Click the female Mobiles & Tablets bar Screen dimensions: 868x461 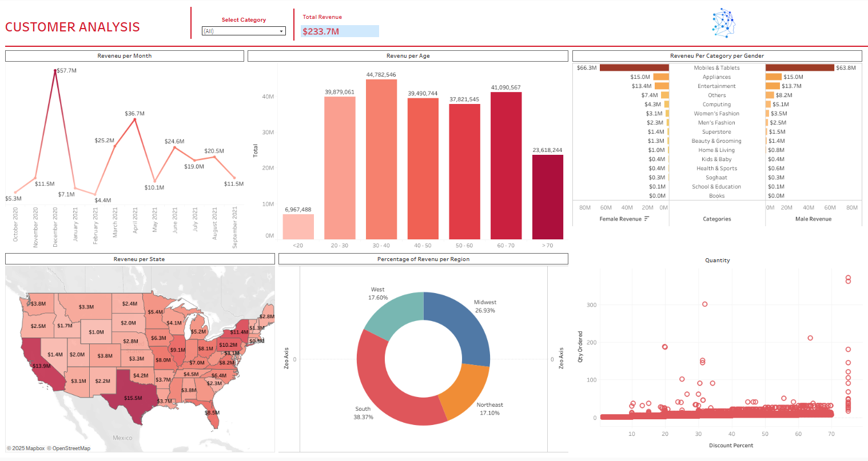[x=634, y=68]
